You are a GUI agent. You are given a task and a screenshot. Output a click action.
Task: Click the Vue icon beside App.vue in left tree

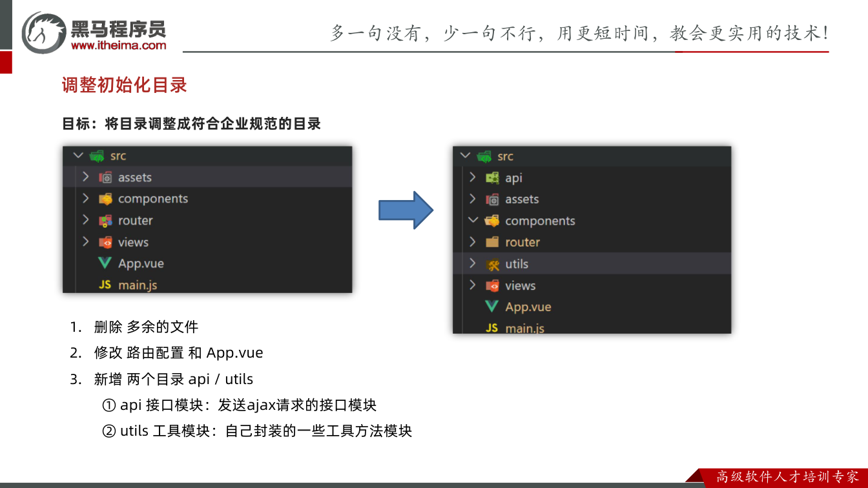coord(105,263)
